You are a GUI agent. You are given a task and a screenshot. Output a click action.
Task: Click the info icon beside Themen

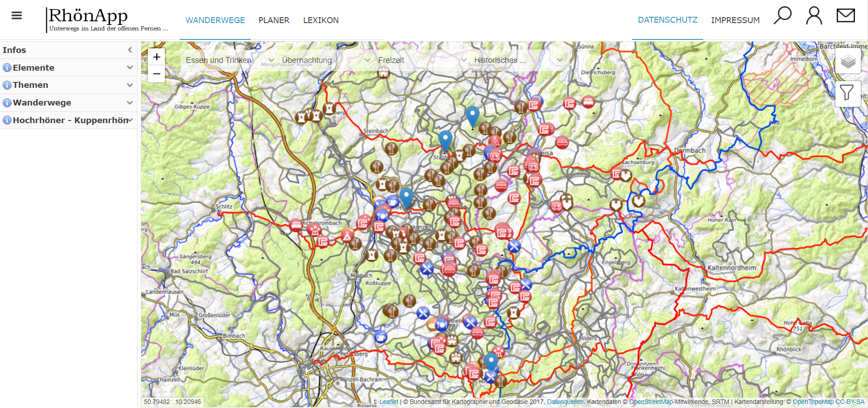click(7, 85)
